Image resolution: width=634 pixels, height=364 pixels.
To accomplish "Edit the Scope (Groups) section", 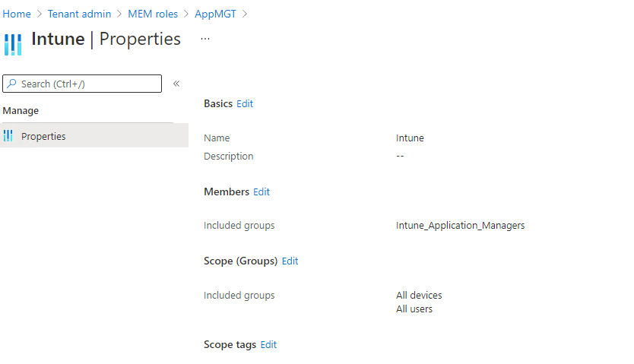I will (x=290, y=261).
